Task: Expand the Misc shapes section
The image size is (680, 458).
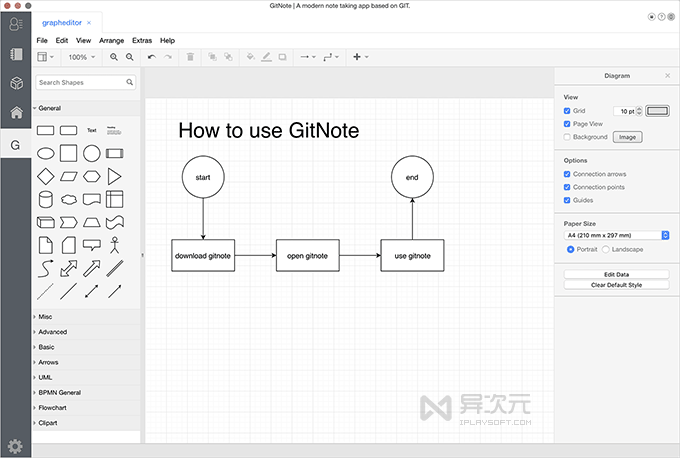Action: [x=87, y=317]
